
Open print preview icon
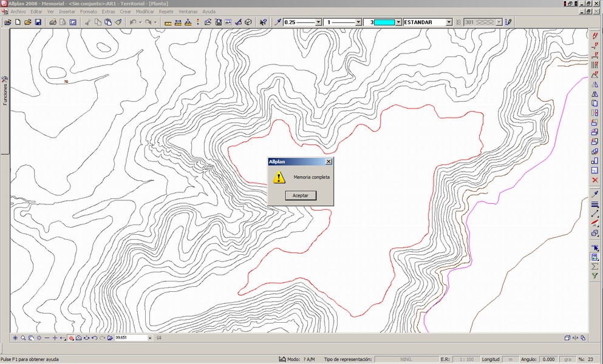pyautogui.click(x=63, y=22)
